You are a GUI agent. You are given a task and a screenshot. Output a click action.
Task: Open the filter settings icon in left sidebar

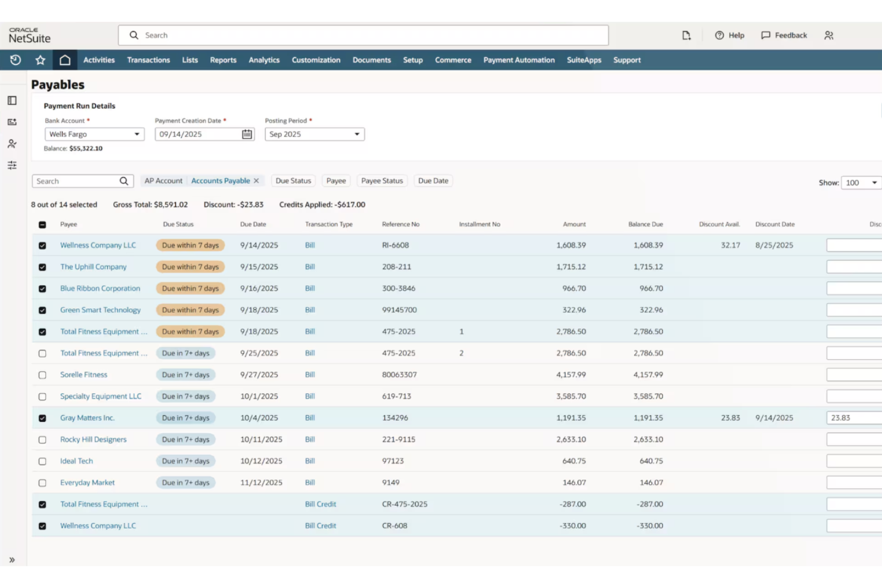tap(12, 165)
